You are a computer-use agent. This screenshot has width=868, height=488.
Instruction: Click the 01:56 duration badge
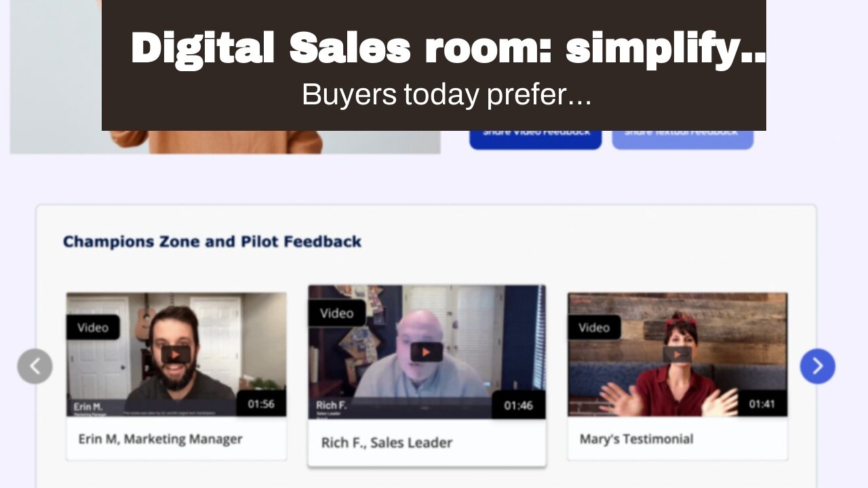click(x=261, y=404)
